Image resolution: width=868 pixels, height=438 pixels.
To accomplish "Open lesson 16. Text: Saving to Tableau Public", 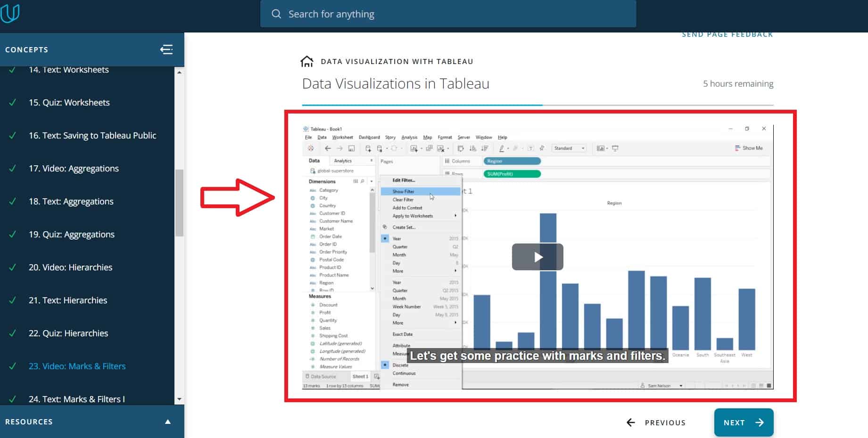I will 92,136.
